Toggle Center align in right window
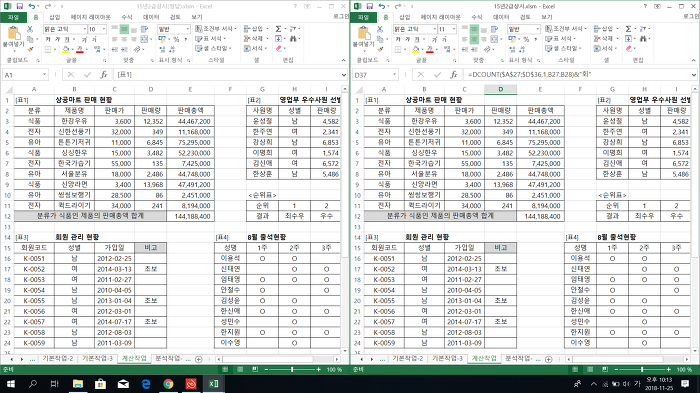This screenshot has height=393, width=700. (x=474, y=39)
